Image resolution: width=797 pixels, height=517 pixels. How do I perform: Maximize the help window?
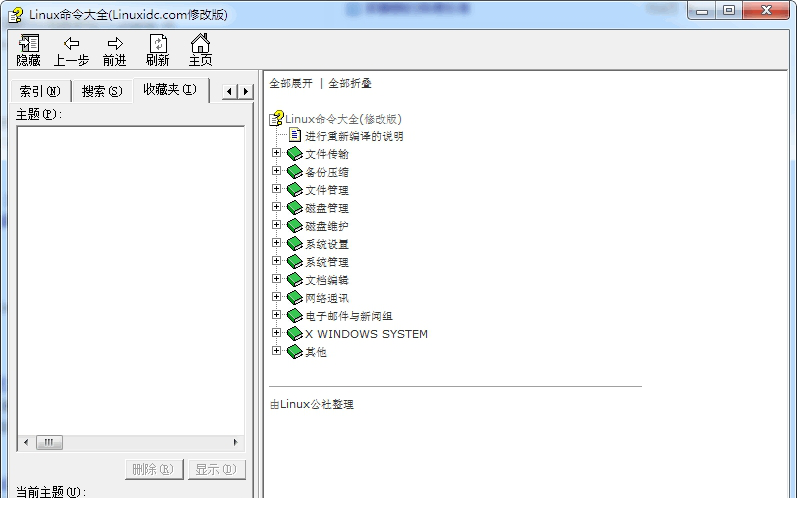coord(729,11)
